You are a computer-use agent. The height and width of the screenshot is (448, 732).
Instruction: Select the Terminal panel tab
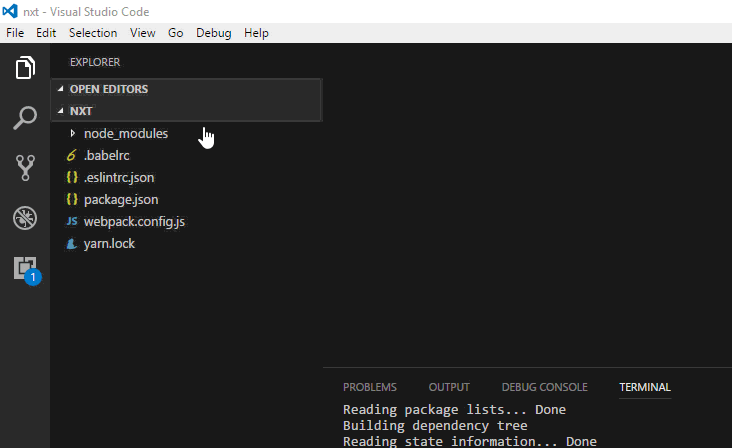pos(645,387)
